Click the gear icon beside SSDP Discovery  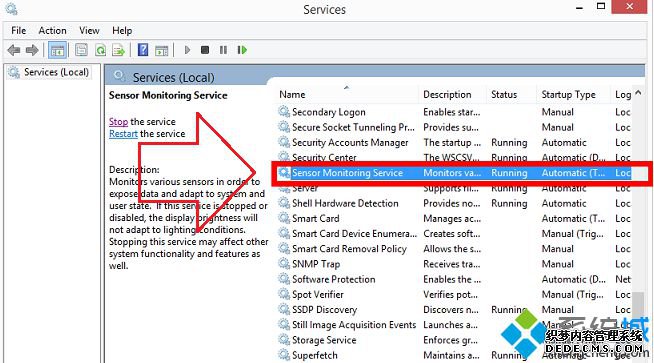(284, 309)
